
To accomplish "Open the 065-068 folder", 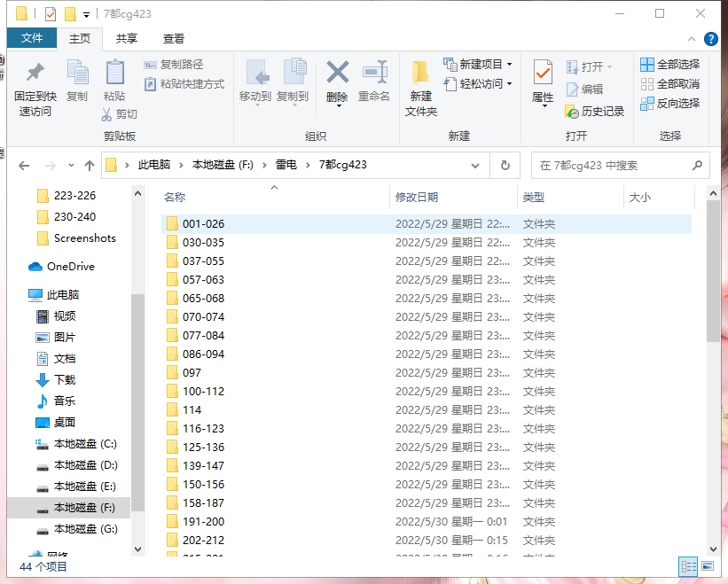I will pyautogui.click(x=203, y=298).
